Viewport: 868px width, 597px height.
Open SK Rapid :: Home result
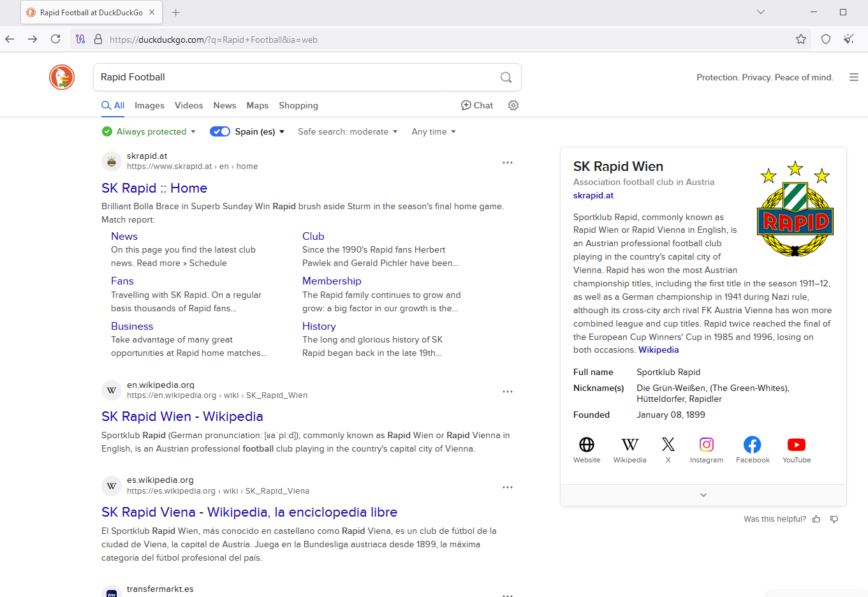[154, 188]
